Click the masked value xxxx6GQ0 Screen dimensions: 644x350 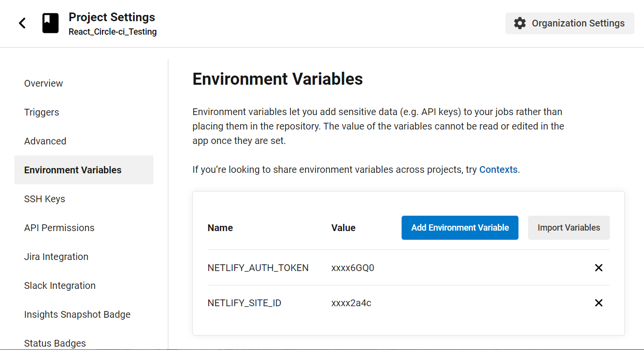click(353, 268)
